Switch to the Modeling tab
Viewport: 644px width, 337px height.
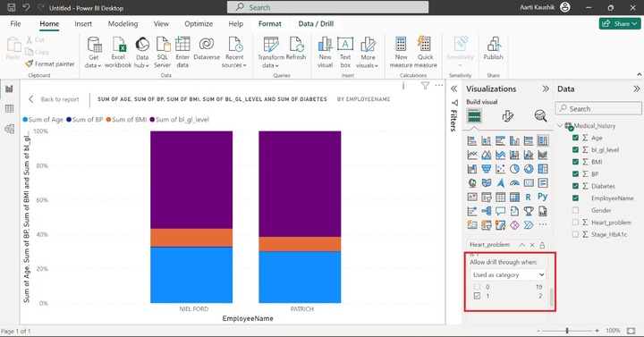point(123,24)
